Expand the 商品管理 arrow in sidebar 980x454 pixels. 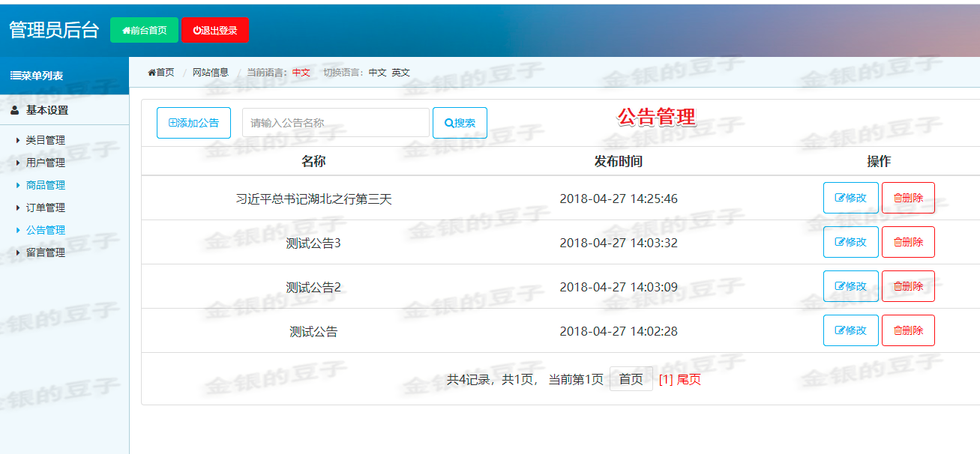click(19, 185)
